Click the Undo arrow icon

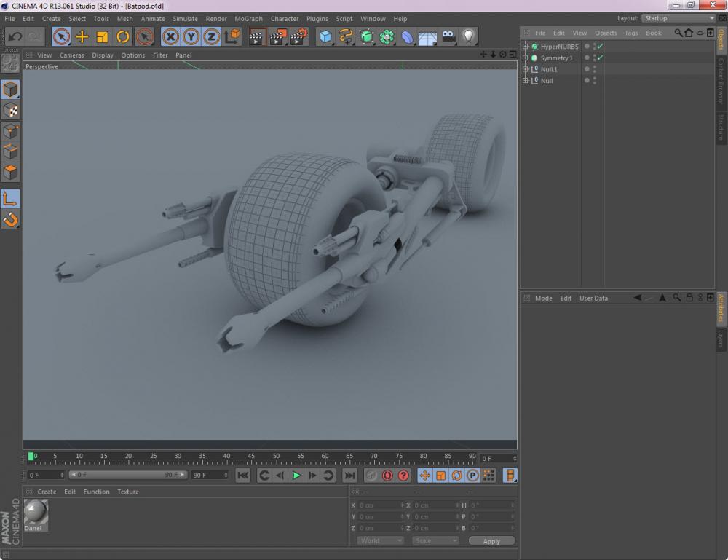15,36
